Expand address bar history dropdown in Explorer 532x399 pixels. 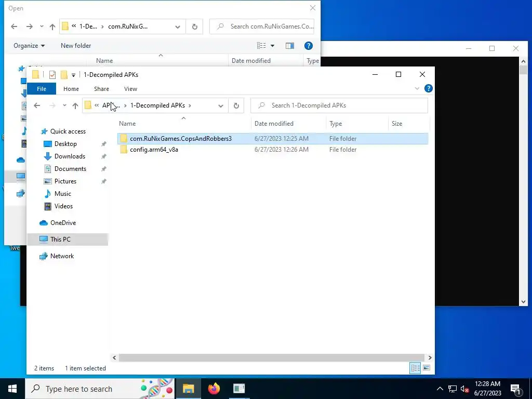point(220,105)
